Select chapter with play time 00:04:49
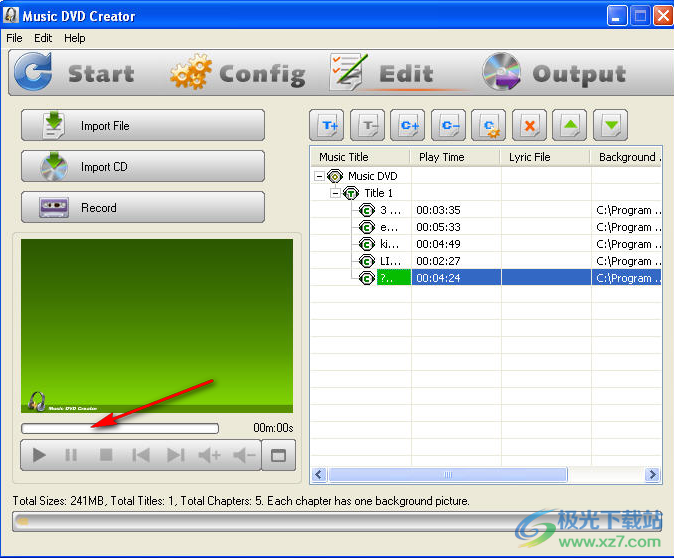This screenshot has width=674, height=558. tap(486, 244)
